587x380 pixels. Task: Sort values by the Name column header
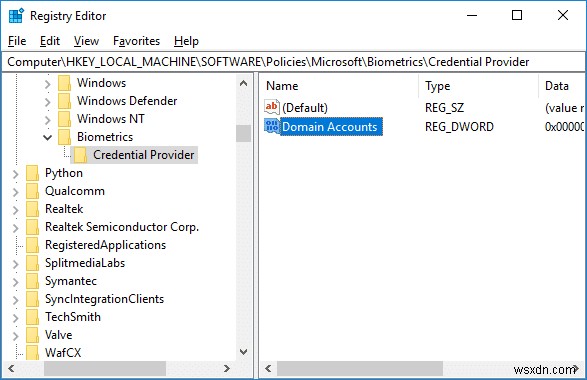point(340,86)
